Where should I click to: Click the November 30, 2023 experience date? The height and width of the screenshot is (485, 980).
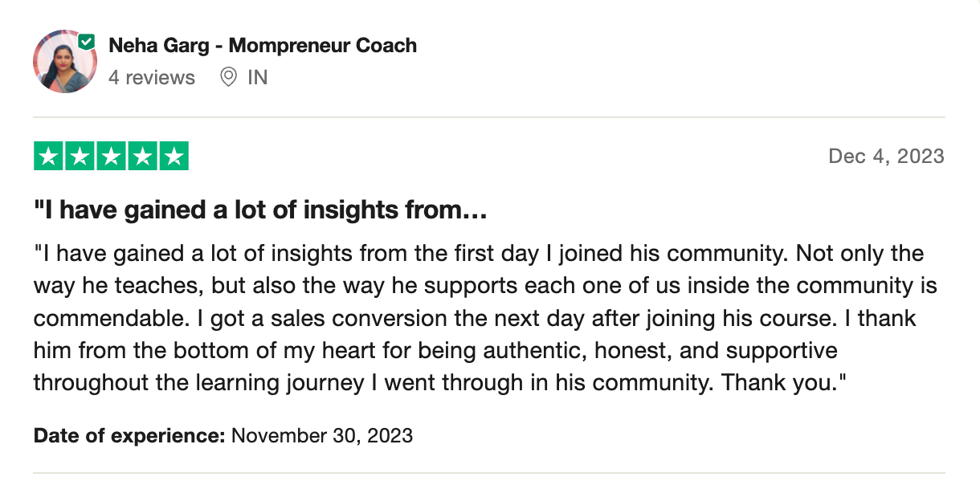pyautogui.click(x=322, y=436)
